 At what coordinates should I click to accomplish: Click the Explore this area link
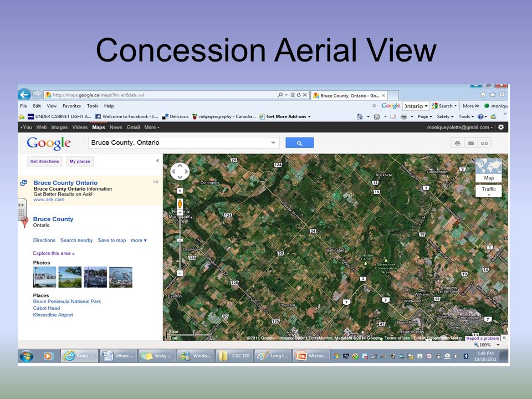coord(54,253)
